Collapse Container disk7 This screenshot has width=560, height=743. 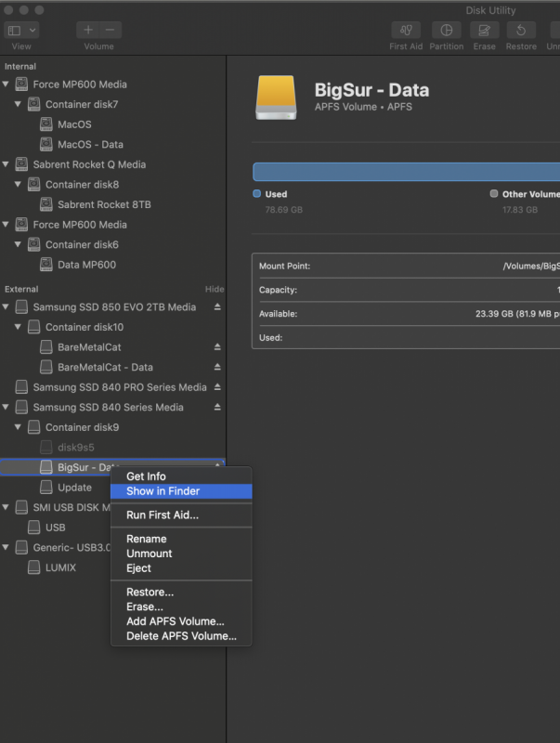18,104
